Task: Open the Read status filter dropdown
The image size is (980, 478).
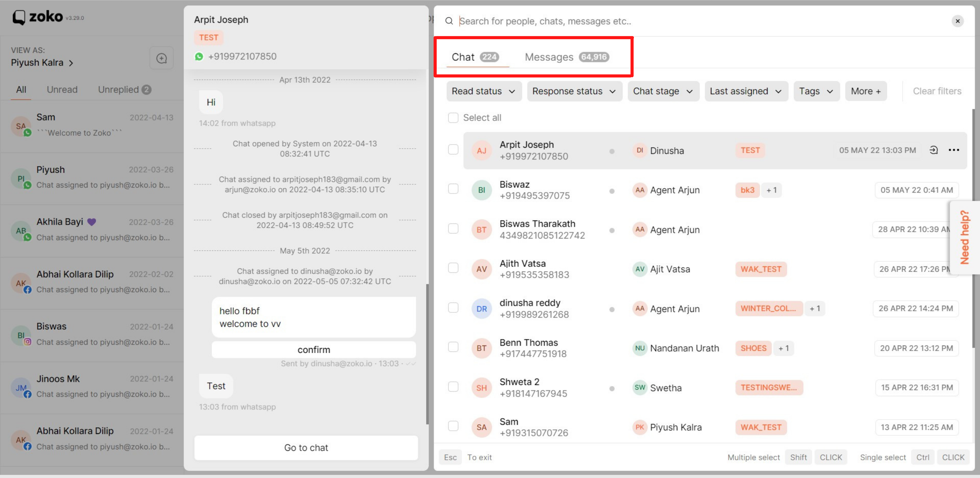Action: [484, 91]
